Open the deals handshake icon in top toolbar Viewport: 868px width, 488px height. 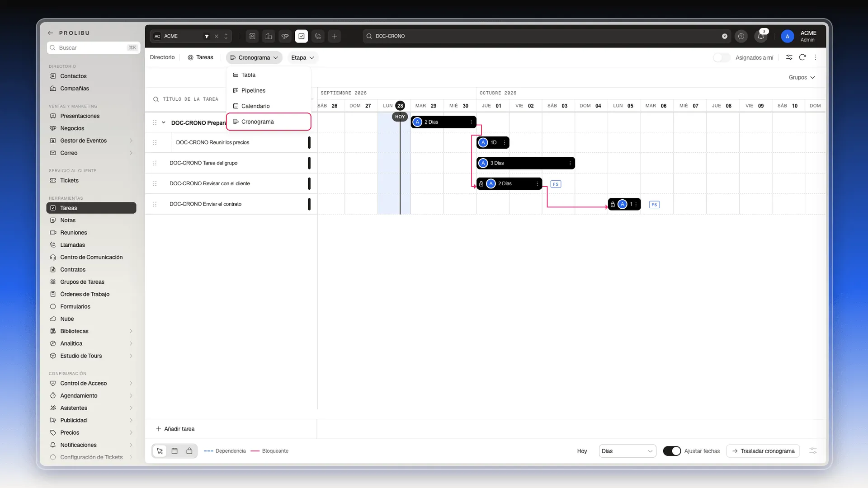(285, 36)
